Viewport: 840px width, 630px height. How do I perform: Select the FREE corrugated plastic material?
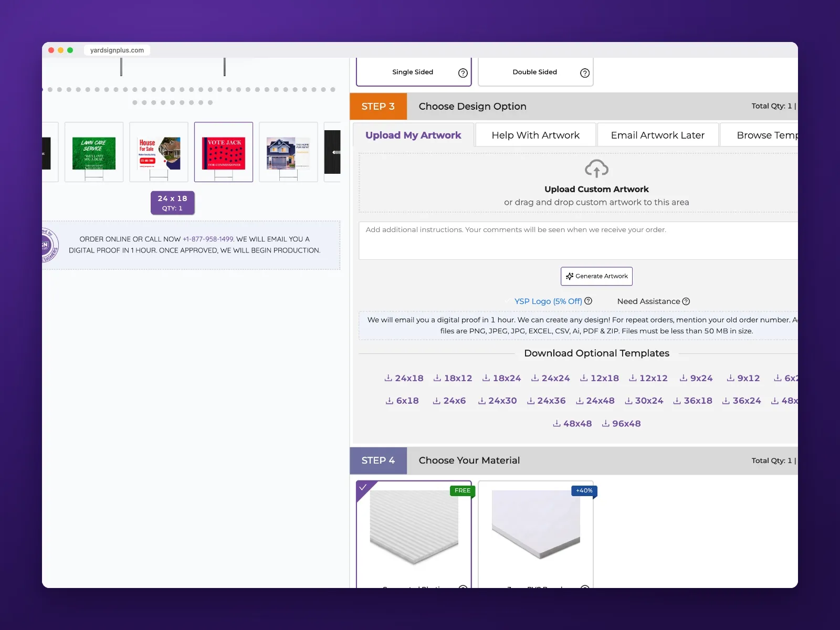(414, 534)
